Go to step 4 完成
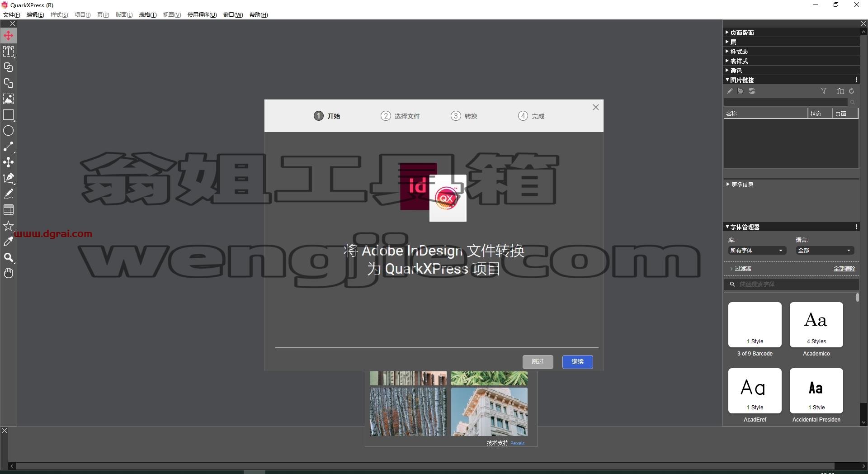This screenshot has width=868, height=474. (531, 116)
